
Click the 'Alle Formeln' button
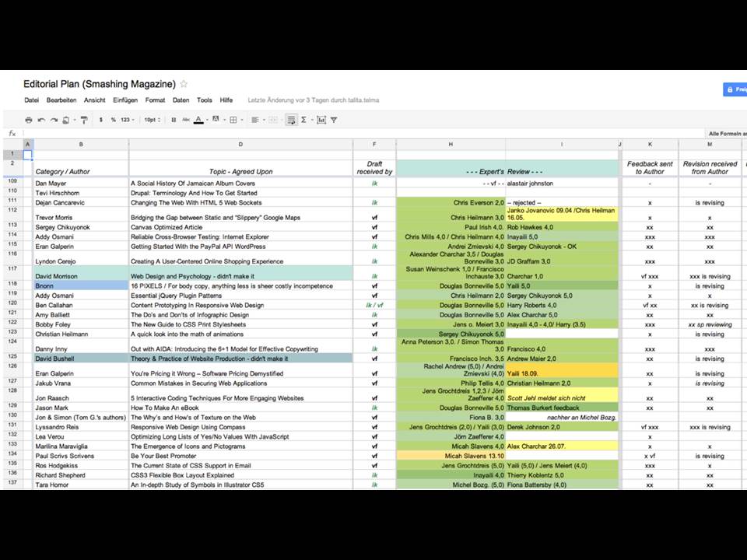click(x=727, y=134)
